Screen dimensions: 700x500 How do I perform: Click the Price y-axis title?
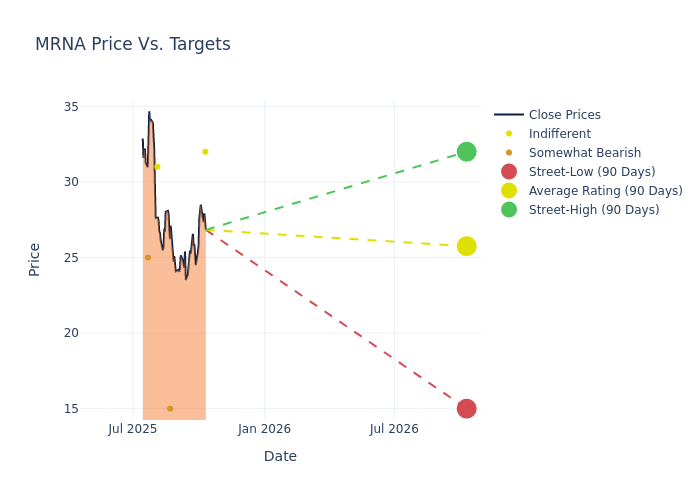[35, 259]
